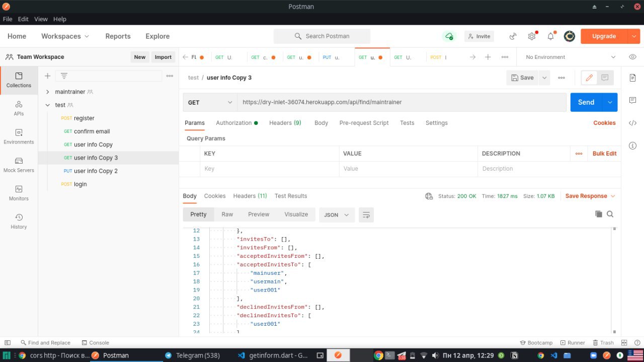Click the Save button

point(522,78)
